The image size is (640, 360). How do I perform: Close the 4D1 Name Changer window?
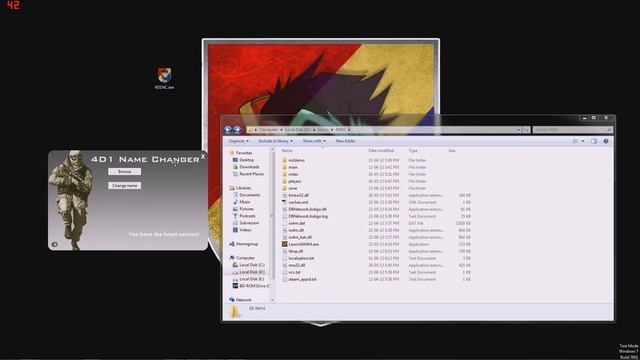[203, 157]
